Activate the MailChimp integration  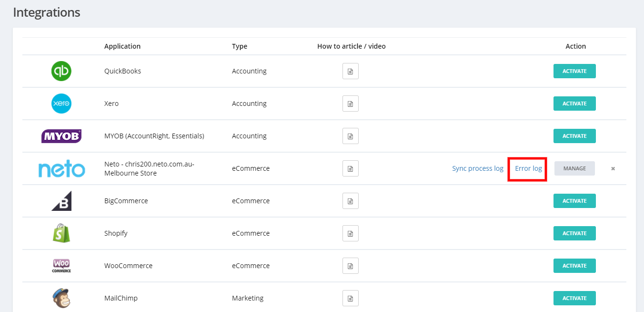(574, 298)
